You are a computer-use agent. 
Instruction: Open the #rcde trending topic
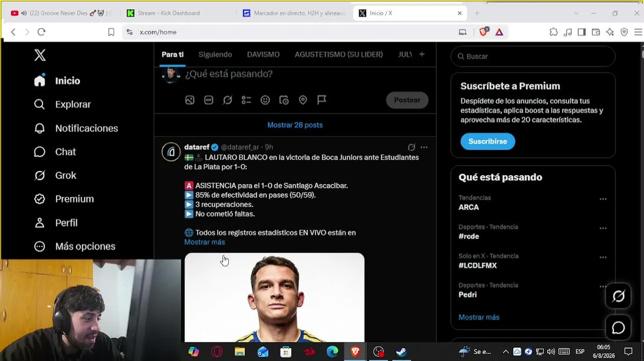coord(469,236)
